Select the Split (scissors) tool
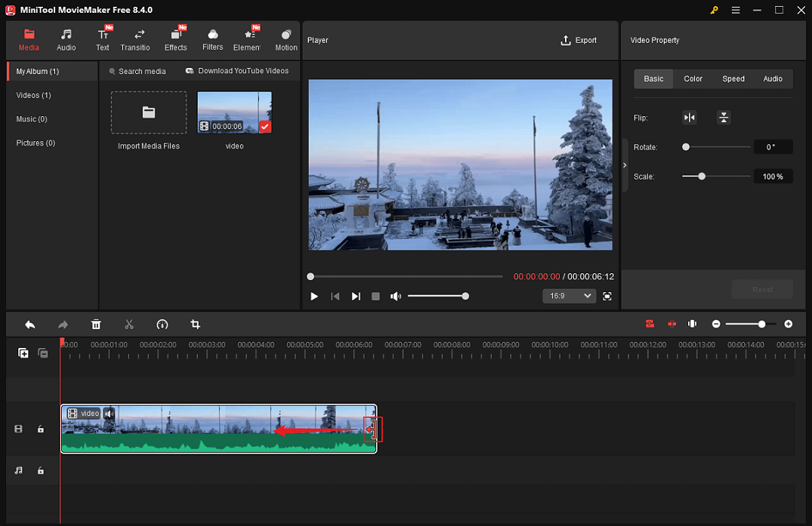The height and width of the screenshot is (526, 812). click(x=129, y=324)
